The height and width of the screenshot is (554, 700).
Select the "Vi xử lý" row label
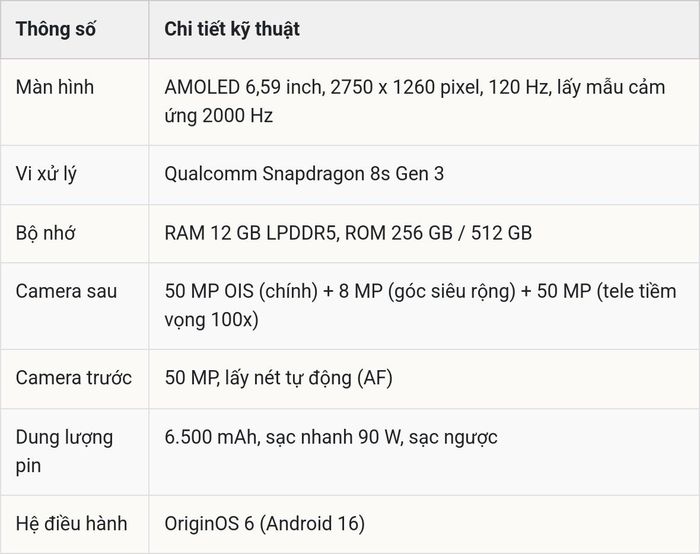pos(46,175)
